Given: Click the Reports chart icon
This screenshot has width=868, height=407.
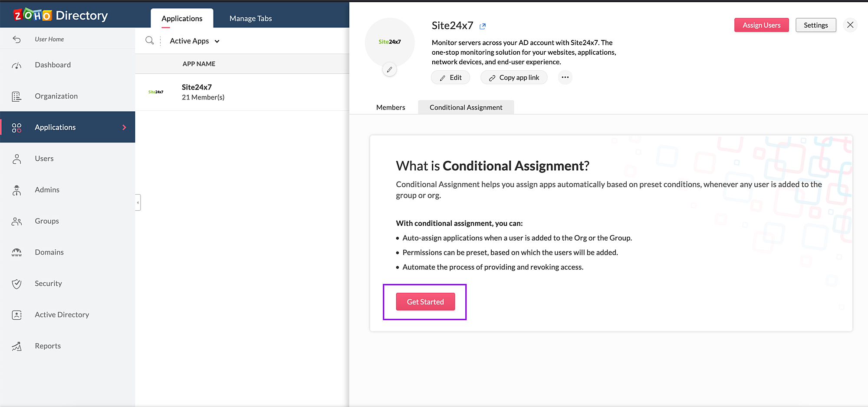Looking at the screenshot, I should tap(16, 346).
